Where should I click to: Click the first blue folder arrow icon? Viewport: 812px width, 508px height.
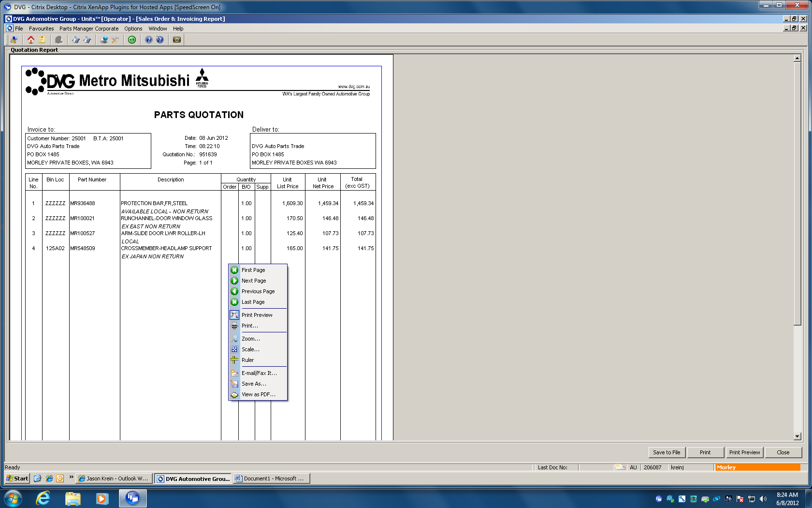(x=76, y=40)
